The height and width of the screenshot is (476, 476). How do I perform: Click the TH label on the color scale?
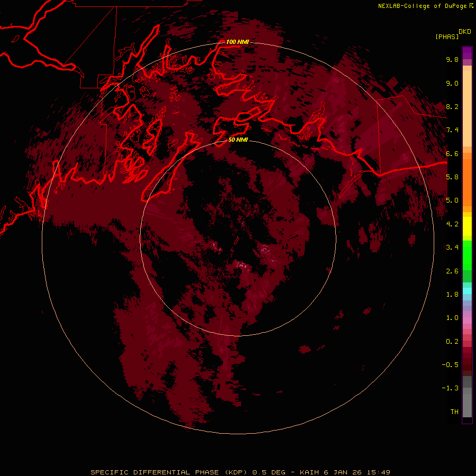tap(454, 411)
